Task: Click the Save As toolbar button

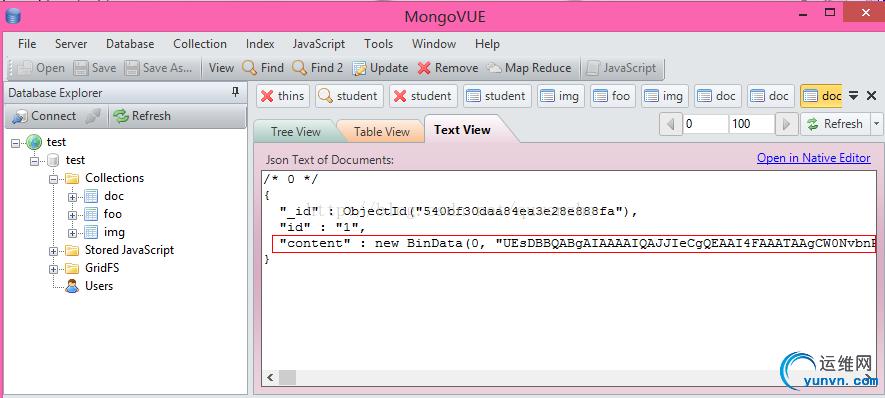Action: pos(158,68)
